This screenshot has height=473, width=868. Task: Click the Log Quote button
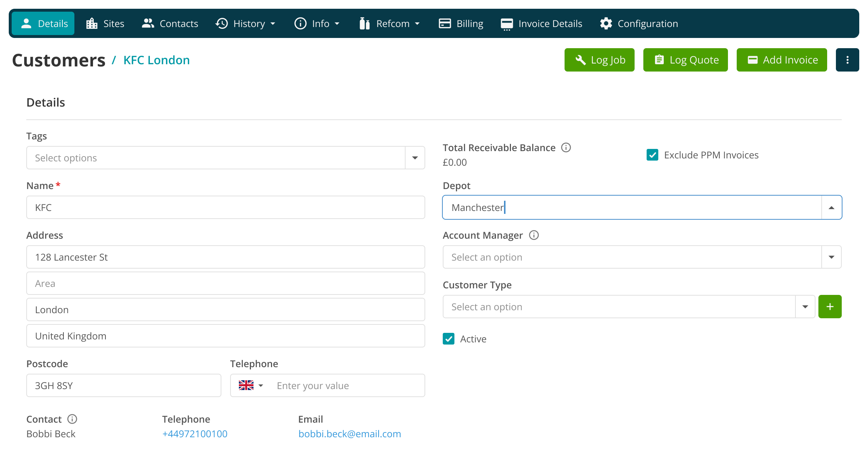pyautogui.click(x=686, y=60)
